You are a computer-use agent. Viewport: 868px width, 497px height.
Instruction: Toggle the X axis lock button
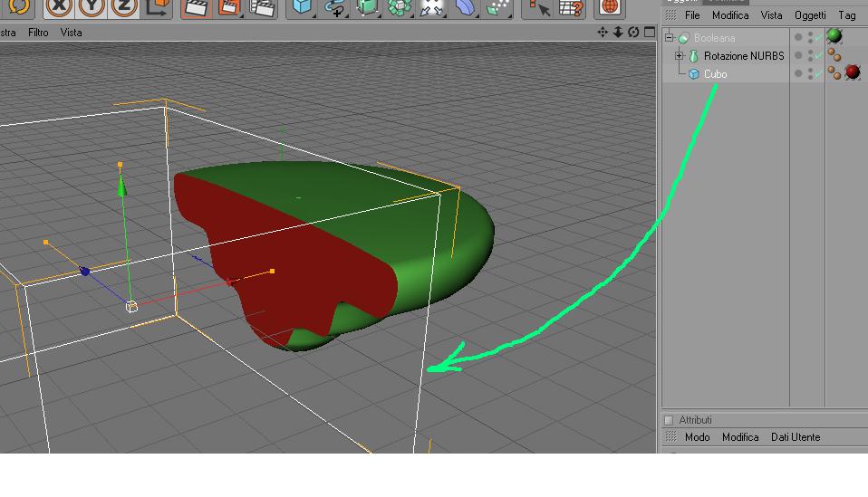(58, 7)
